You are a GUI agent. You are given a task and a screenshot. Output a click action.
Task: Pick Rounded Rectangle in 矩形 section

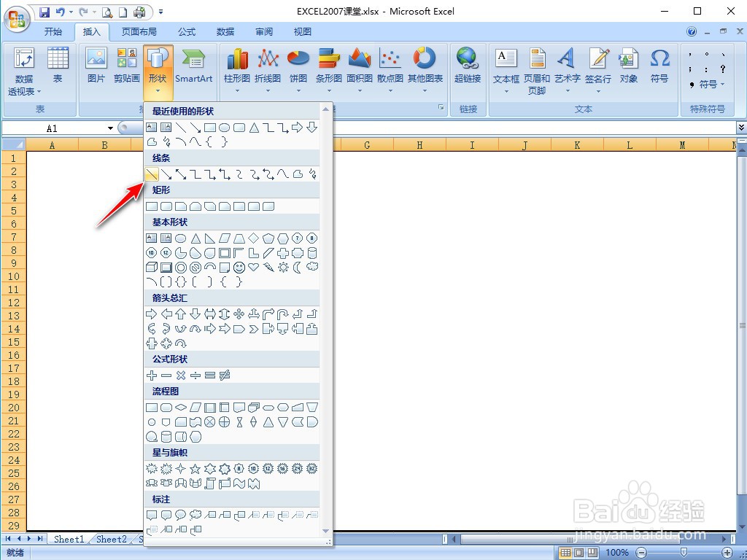tap(166, 206)
